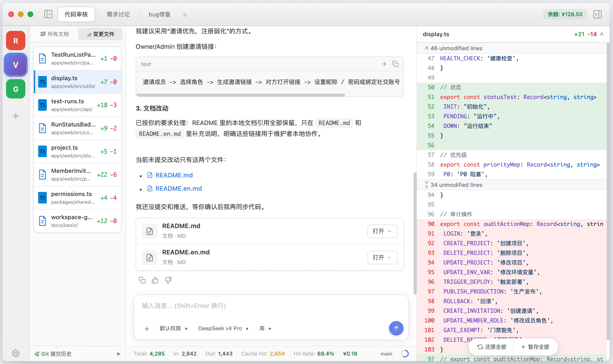Copy the text code block
The image size is (613, 364).
[x=395, y=64]
